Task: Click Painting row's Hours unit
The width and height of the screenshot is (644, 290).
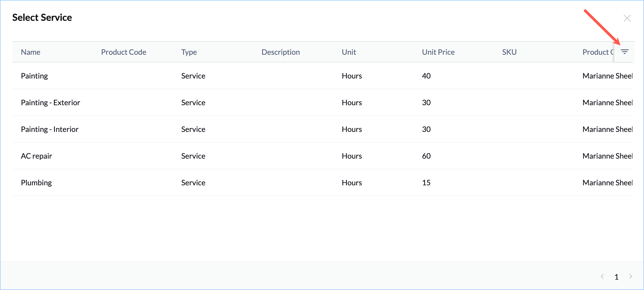Action: click(x=352, y=76)
